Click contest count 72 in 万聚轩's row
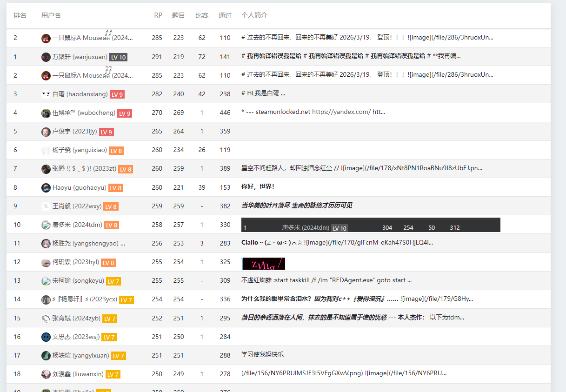The image size is (566, 392). (x=202, y=57)
